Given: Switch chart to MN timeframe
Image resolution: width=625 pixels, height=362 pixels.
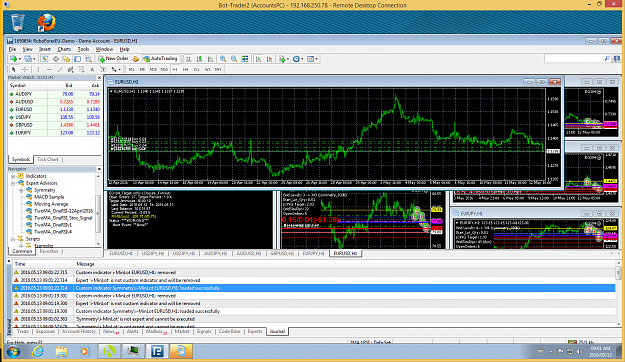Looking at the screenshot, I should (x=218, y=69).
